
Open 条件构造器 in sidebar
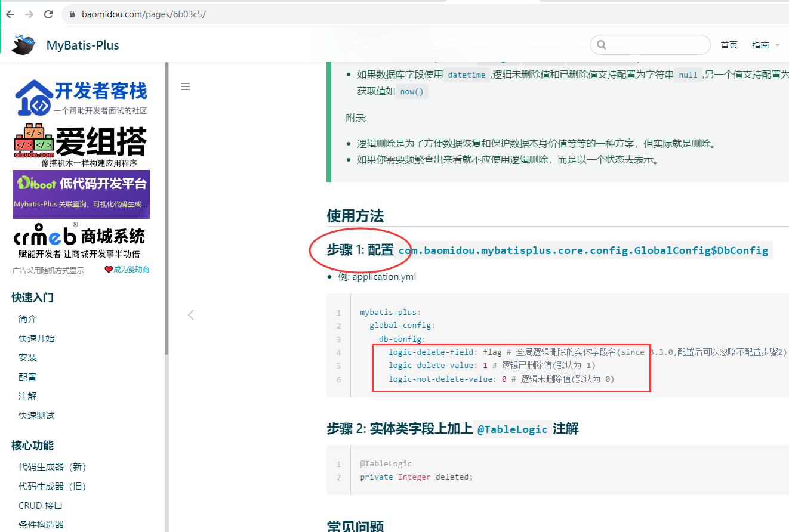[x=41, y=525]
